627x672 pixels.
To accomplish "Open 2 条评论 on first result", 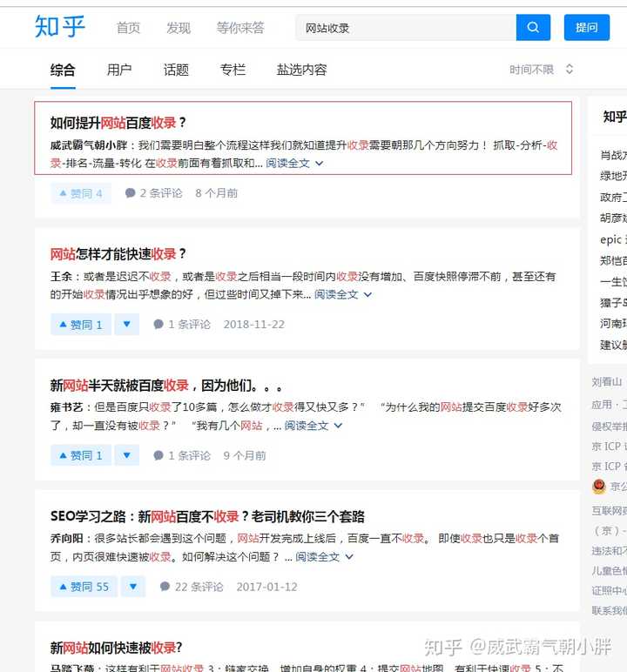I will click(153, 193).
